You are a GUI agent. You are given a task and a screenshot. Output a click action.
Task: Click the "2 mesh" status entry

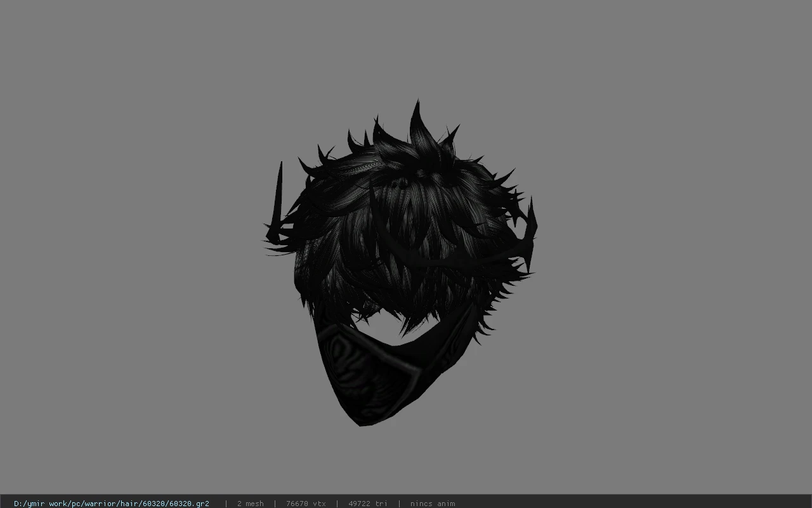point(250,504)
